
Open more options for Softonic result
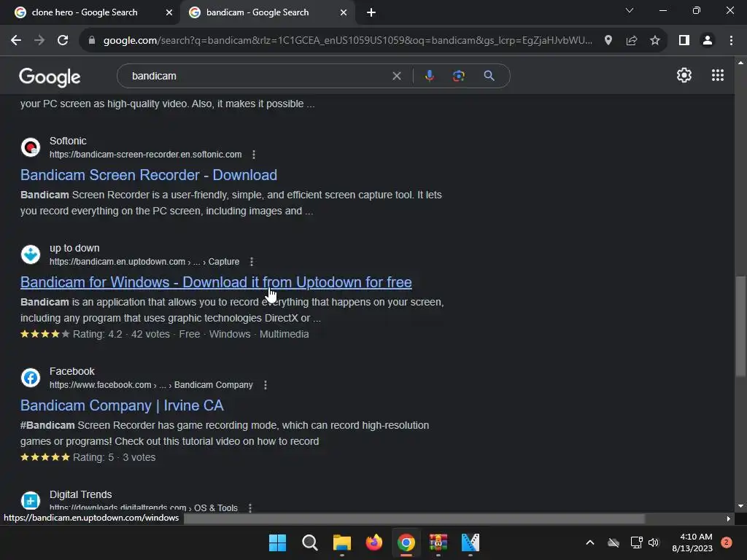254,155
